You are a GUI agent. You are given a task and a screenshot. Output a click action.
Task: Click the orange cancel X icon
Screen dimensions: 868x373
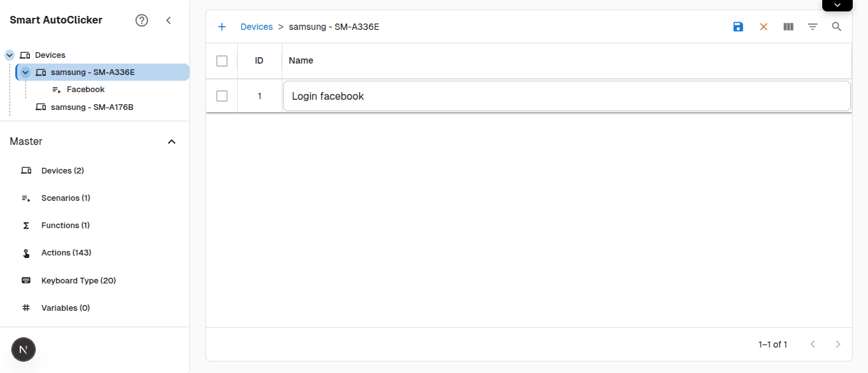tap(763, 27)
